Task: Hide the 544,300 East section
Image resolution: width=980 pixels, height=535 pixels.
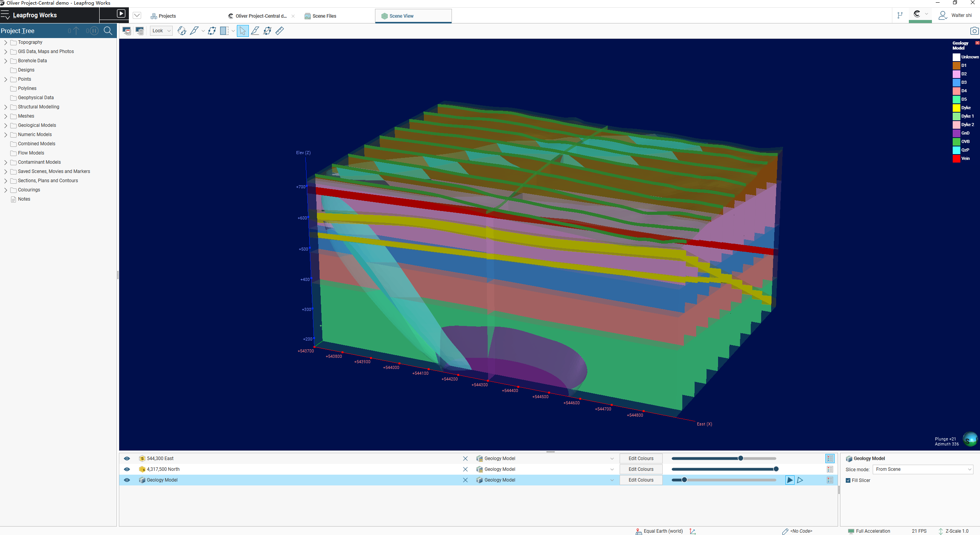Action: click(127, 459)
